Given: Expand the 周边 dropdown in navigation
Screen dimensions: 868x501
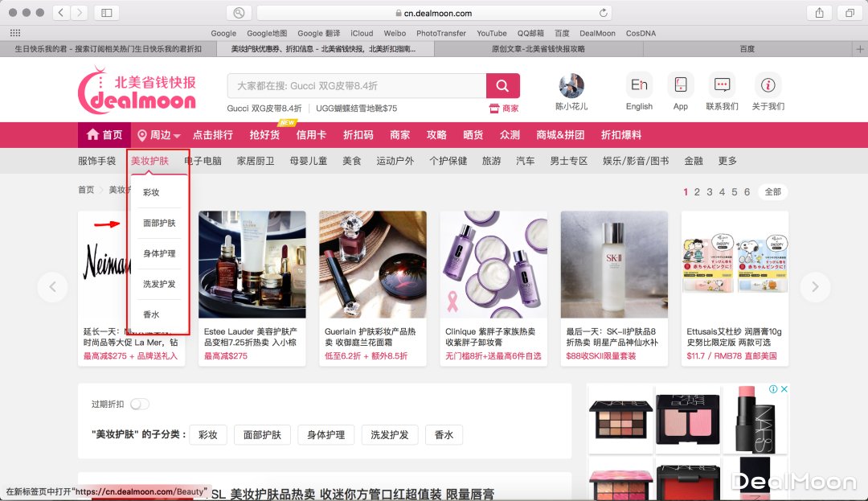Looking at the screenshot, I should tap(159, 135).
